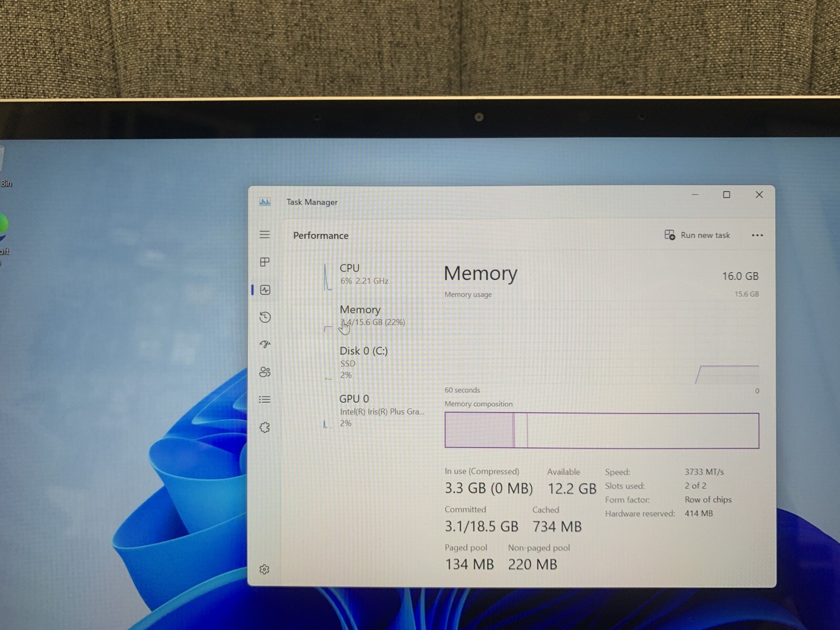The width and height of the screenshot is (840, 630).
Task: Open the hamburger navigation menu
Action: pos(265,235)
